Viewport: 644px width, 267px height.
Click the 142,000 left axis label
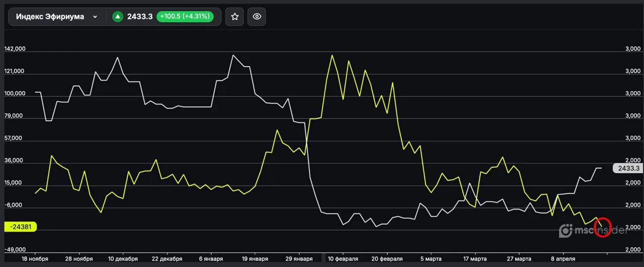[15, 49]
